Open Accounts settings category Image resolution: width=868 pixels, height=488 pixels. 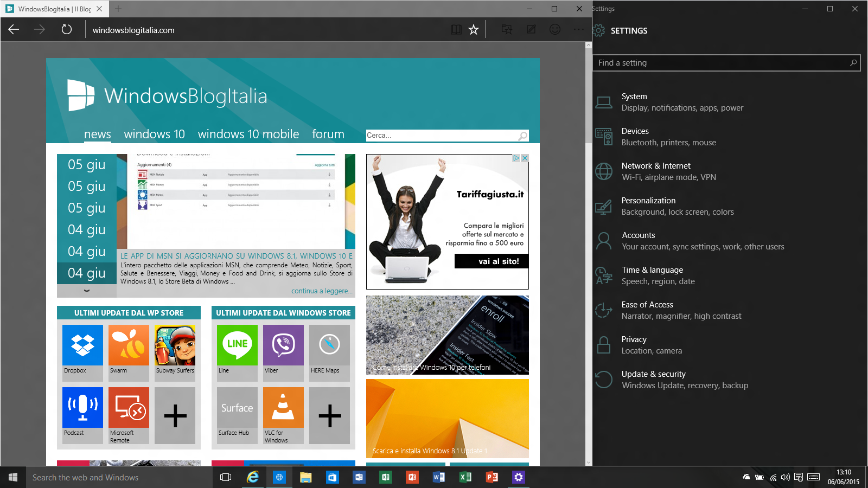coord(727,241)
